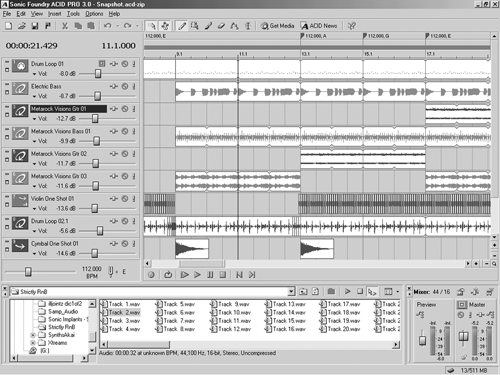Click the tuning fork project key icon
500x375 pixels.
point(111,271)
